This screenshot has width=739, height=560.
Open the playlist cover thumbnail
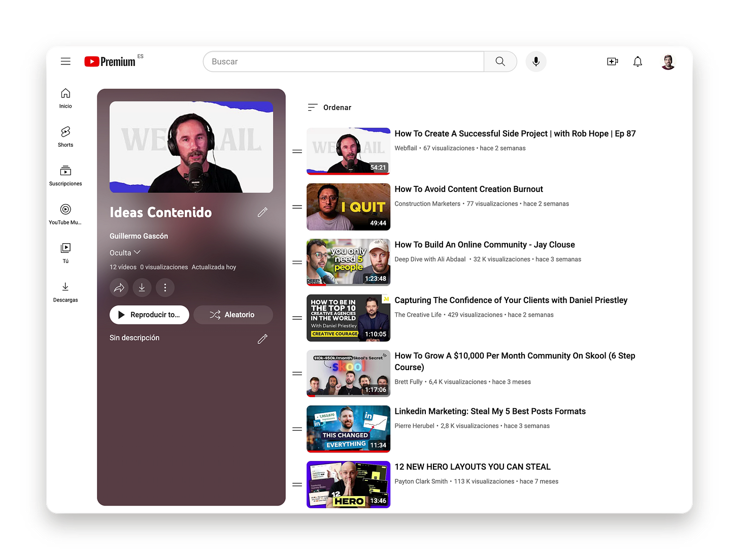pos(191,147)
